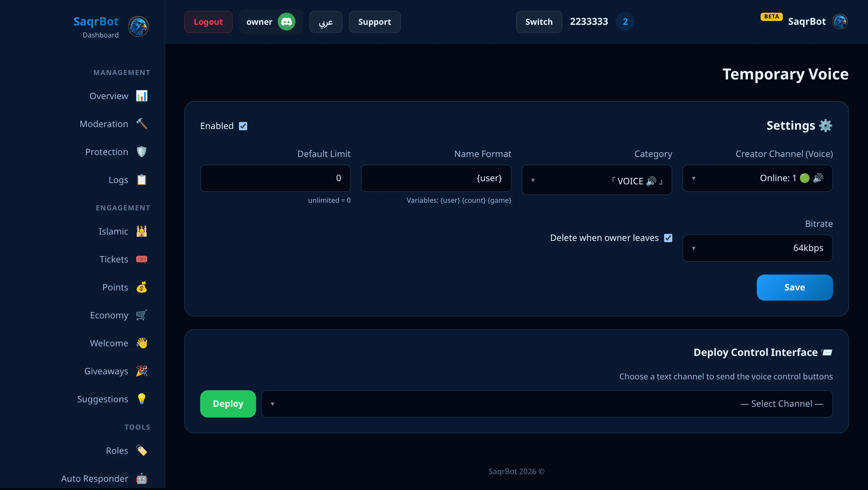Open the Bitrate 64kbps dropdown

click(x=757, y=248)
